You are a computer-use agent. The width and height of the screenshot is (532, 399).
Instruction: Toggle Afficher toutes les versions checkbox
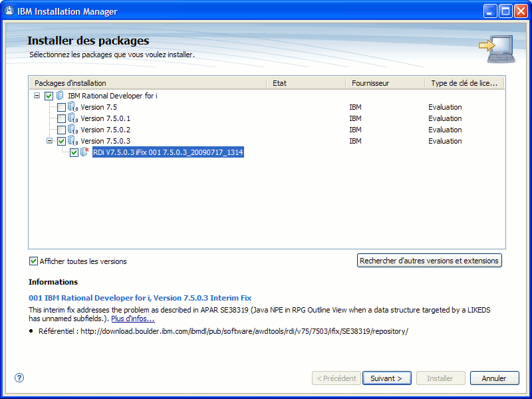click(x=33, y=261)
